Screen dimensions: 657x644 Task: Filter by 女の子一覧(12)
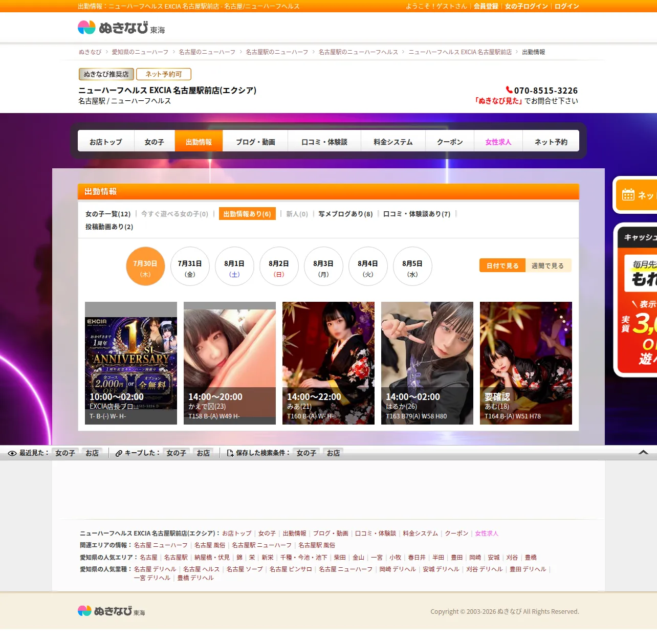point(108,214)
